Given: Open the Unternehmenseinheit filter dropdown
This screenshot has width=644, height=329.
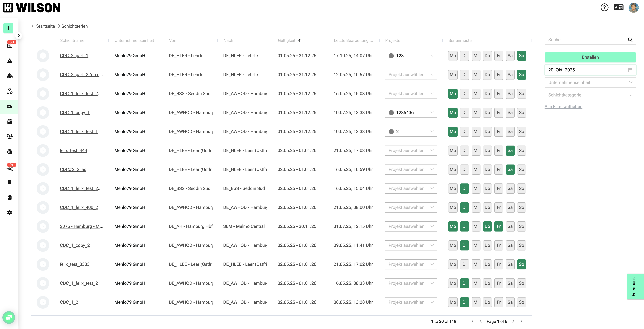Looking at the screenshot, I should 590,82.
